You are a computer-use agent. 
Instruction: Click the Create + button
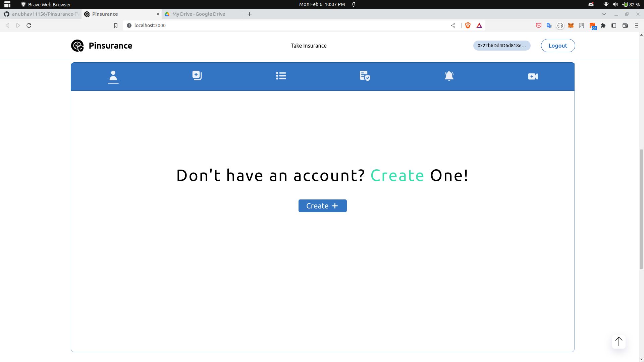pos(323,206)
